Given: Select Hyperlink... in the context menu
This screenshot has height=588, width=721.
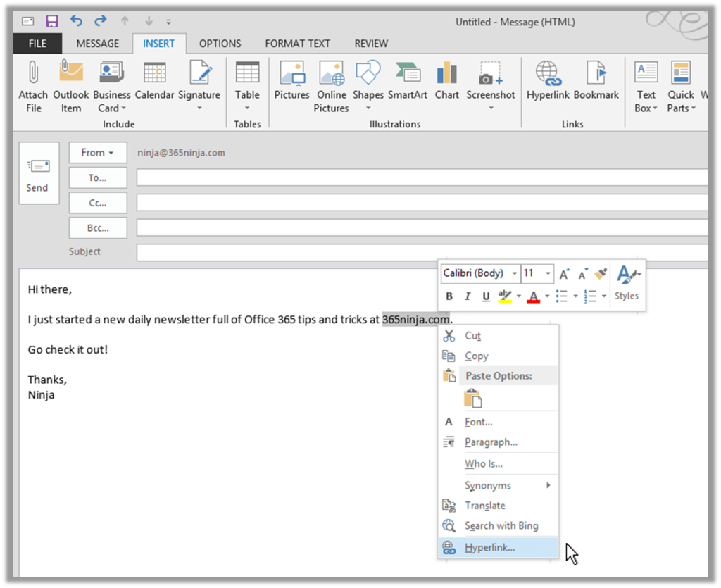Looking at the screenshot, I should click(499, 548).
